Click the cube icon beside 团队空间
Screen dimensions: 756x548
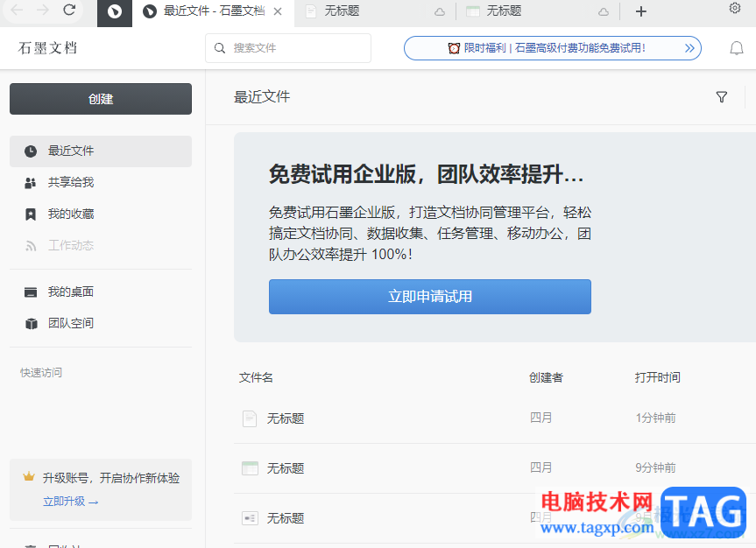(x=32, y=324)
